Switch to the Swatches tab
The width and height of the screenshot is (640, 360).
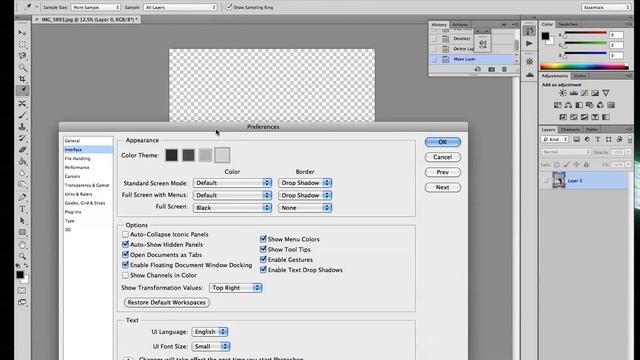click(x=568, y=24)
